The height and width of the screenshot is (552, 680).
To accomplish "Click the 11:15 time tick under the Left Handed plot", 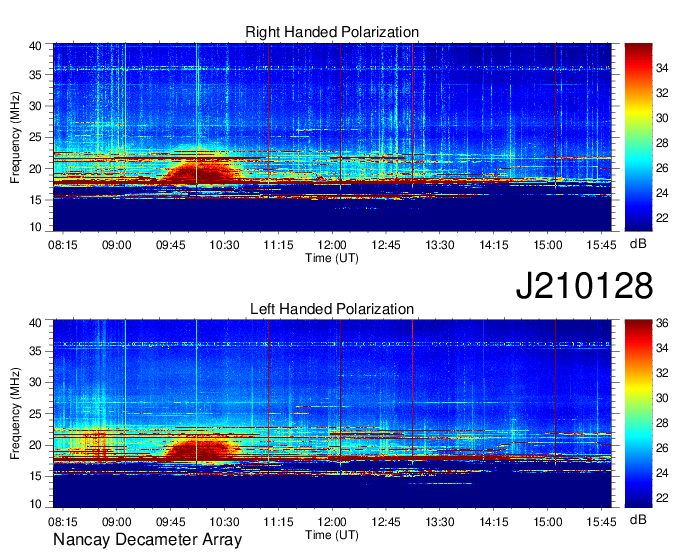I will (278, 522).
